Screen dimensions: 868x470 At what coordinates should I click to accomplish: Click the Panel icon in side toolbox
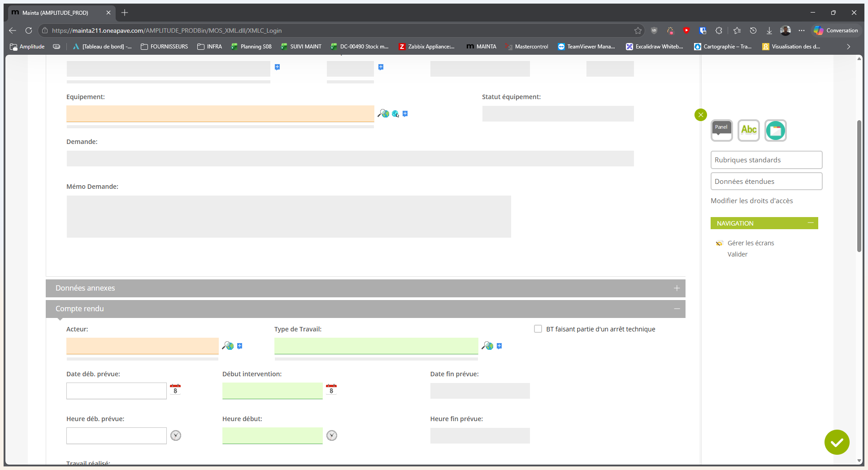click(x=722, y=131)
